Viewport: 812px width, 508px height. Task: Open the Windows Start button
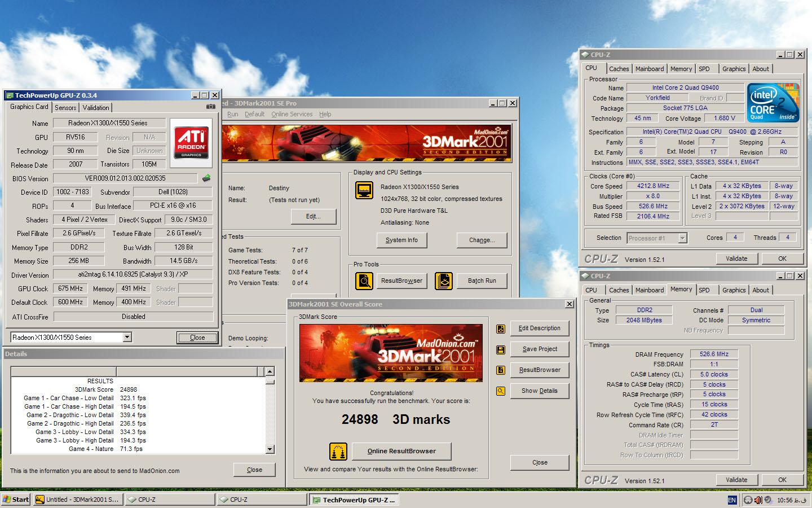coord(16,500)
